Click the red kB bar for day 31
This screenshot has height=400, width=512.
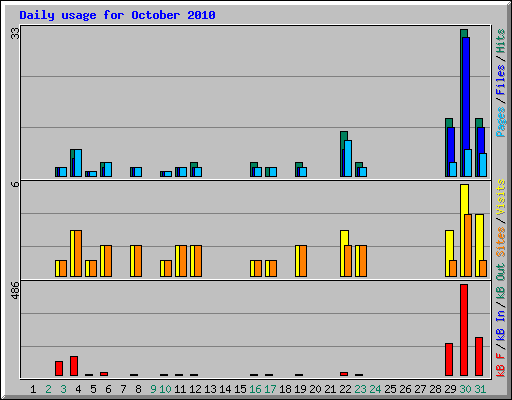click(479, 357)
